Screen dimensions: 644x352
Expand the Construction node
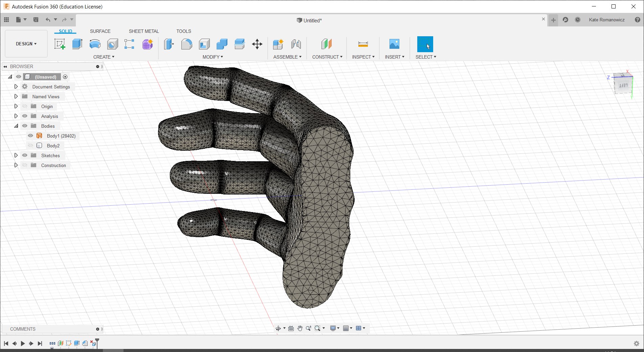click(x=16, y=165)
